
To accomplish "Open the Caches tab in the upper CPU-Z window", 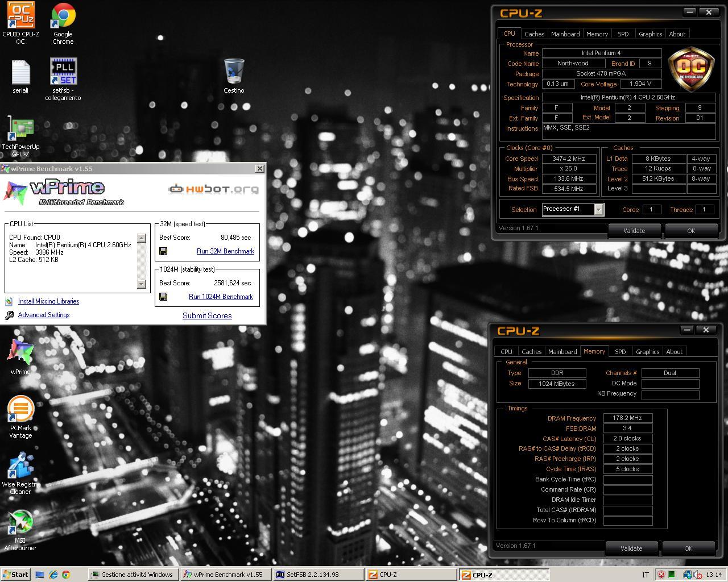I will (534, 34).
